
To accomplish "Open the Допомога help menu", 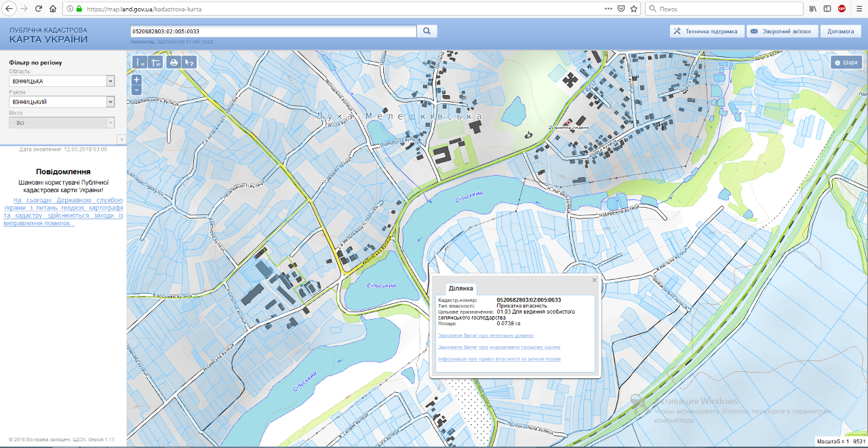I will coord(841,31).
